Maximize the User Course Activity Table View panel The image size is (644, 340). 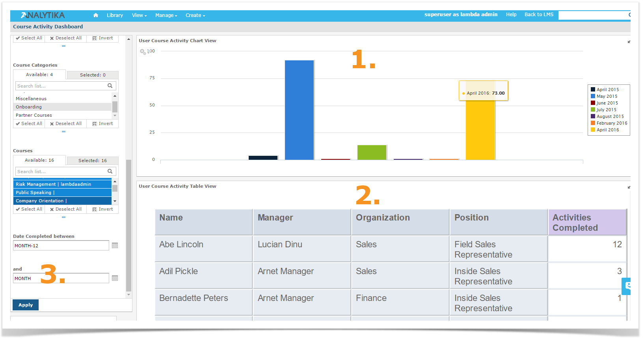(x=629, y=187)
